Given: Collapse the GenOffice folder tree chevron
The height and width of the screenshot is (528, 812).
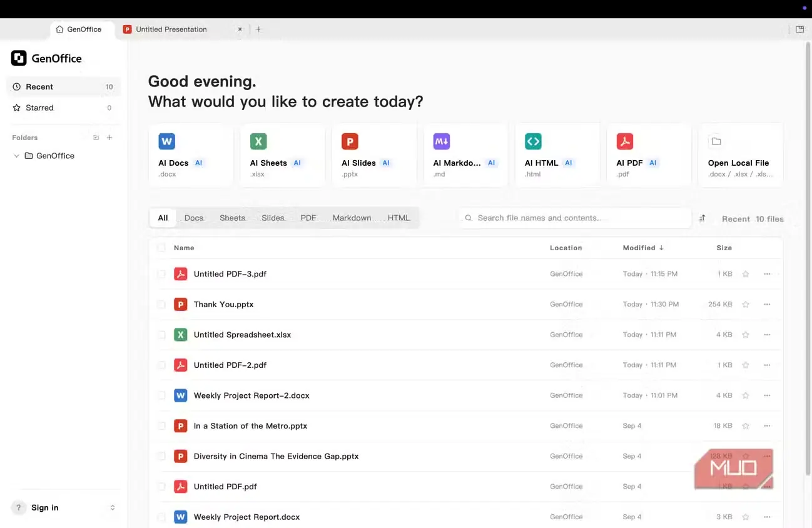Looking at the screenshot, I should point(16,156).
